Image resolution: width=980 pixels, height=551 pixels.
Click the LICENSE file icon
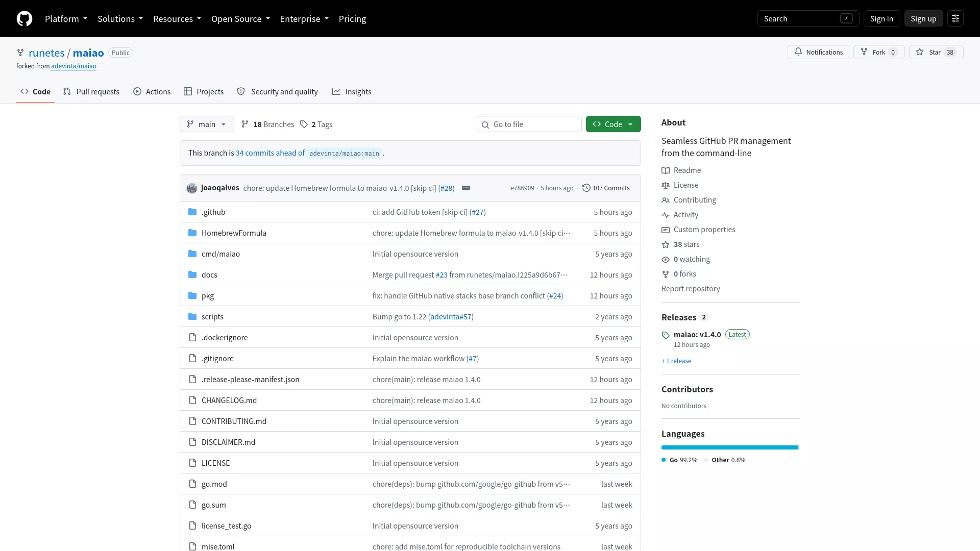point(192,463)
